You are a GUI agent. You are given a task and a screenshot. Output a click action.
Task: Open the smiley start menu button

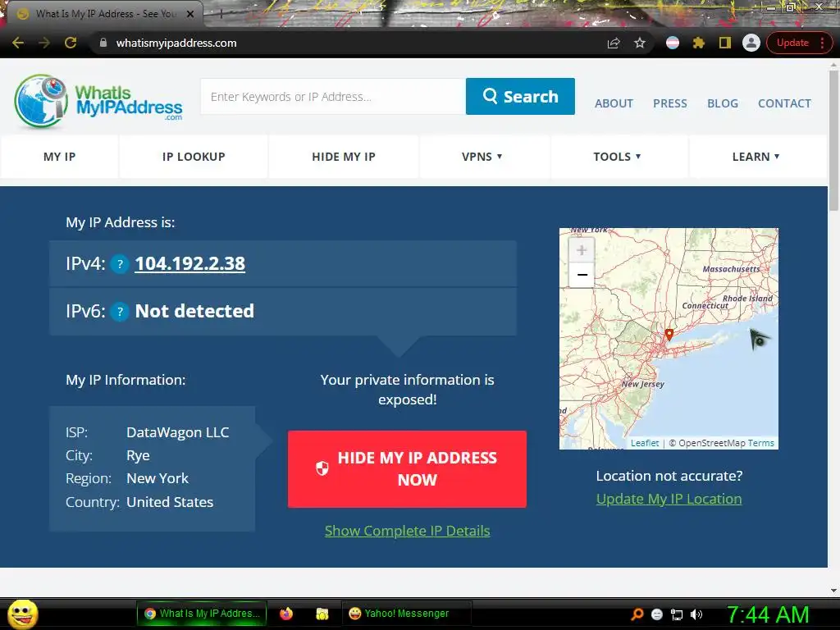[x=22, y=614]
